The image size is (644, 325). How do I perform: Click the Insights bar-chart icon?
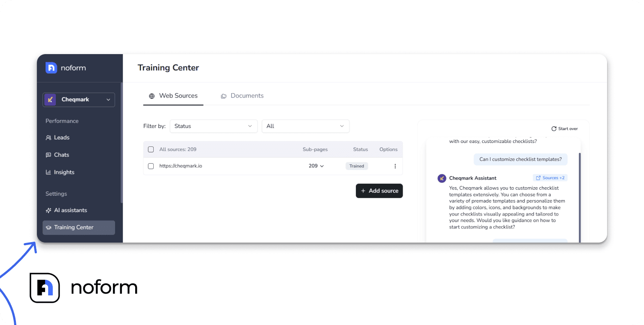tap(49, 172)
